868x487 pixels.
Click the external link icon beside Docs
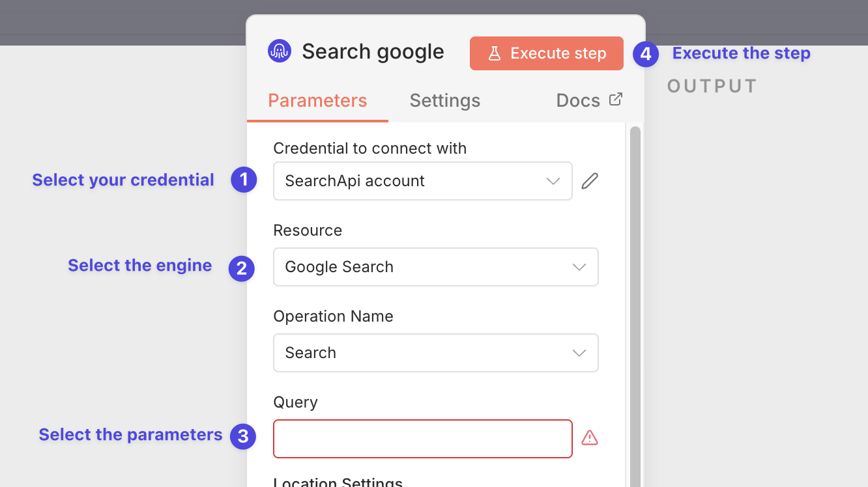pyautogui.click(x=616, y=100)
